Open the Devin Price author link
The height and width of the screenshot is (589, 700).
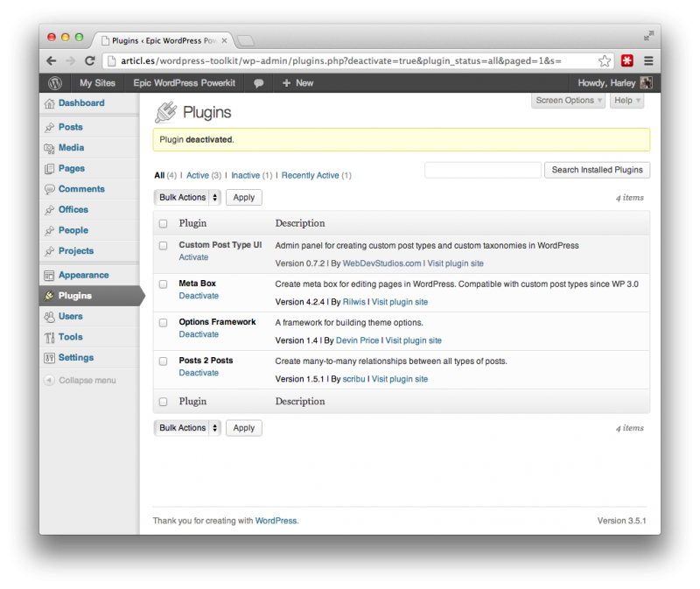pos(357,340)
